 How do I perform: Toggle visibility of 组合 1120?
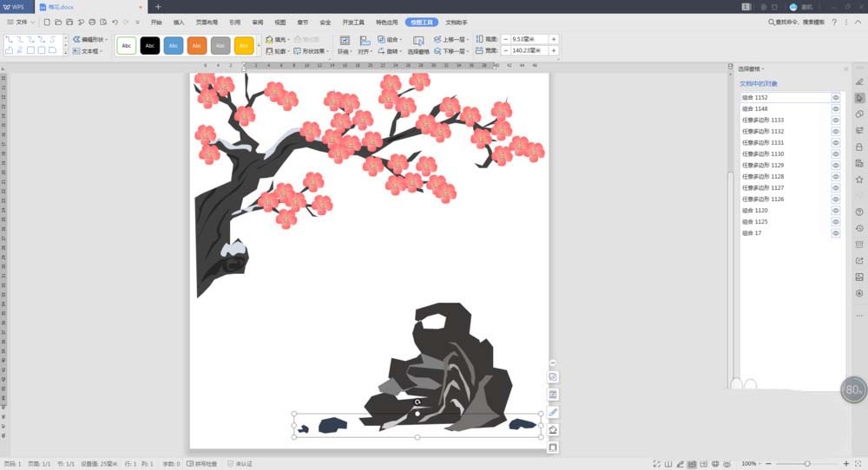(x=836, y=210)
